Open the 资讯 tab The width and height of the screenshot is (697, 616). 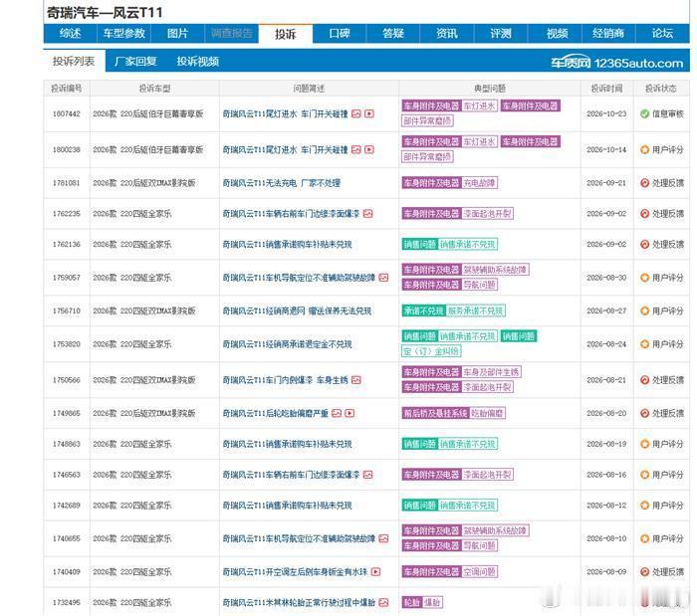(447, 33)
